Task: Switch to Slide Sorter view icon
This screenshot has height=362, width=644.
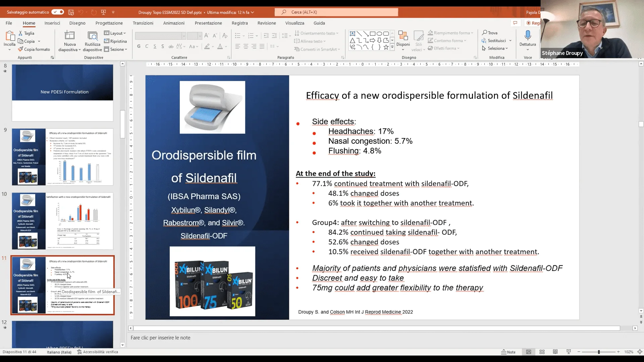Action: pyautogui.click(x=542, y=352)
